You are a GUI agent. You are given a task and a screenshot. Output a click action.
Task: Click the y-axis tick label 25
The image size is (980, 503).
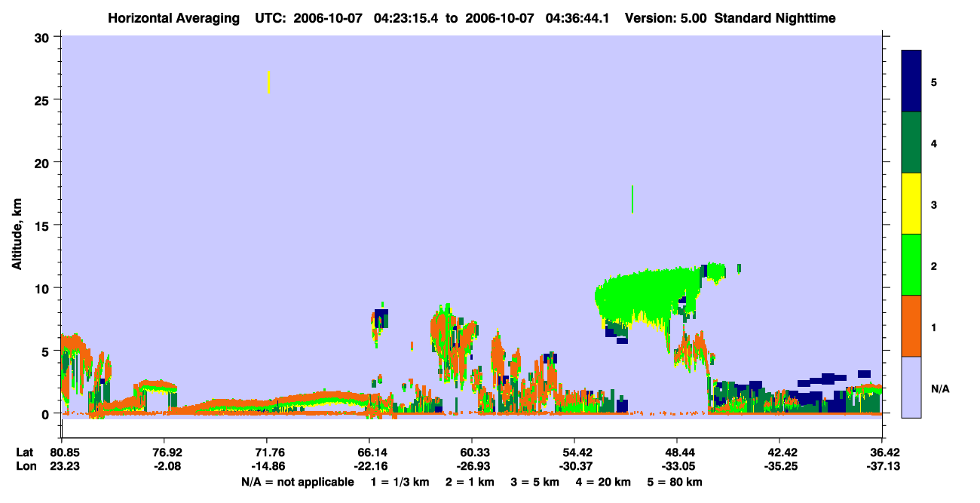(x=44, y=100)
